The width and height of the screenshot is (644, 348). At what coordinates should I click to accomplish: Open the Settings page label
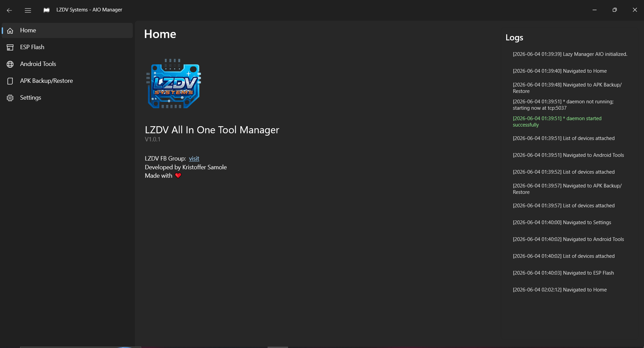pyautogui.click(x=31, y=98)
